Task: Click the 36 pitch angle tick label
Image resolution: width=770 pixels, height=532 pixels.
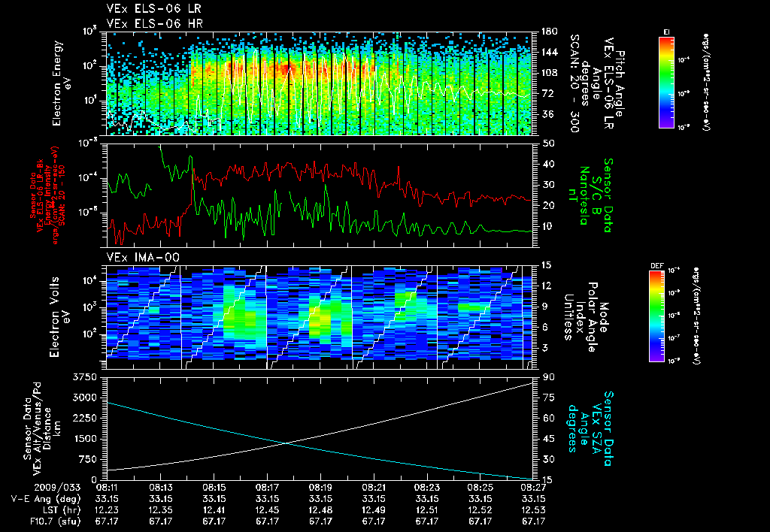Action: tap(547, 114)
